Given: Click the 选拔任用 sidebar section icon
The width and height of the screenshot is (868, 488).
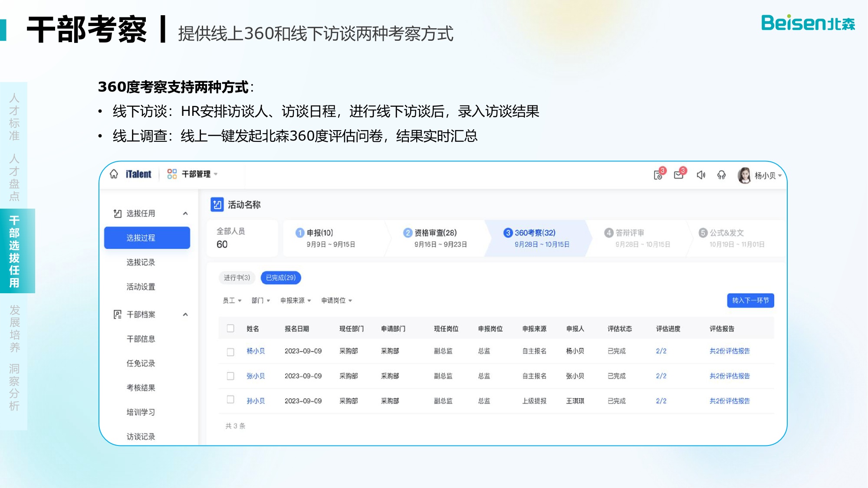Looking at the screenshot, I should click(118, 213).
